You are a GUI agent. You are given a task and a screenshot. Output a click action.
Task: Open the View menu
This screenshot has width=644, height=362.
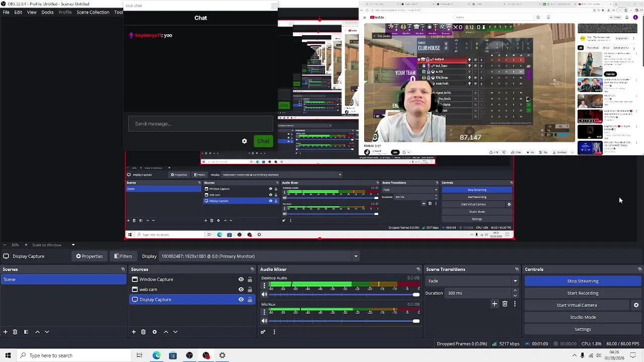coord(32,12)
